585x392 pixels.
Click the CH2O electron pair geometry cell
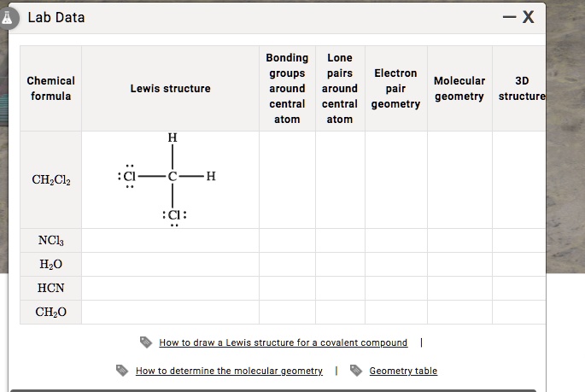point(396,313)
